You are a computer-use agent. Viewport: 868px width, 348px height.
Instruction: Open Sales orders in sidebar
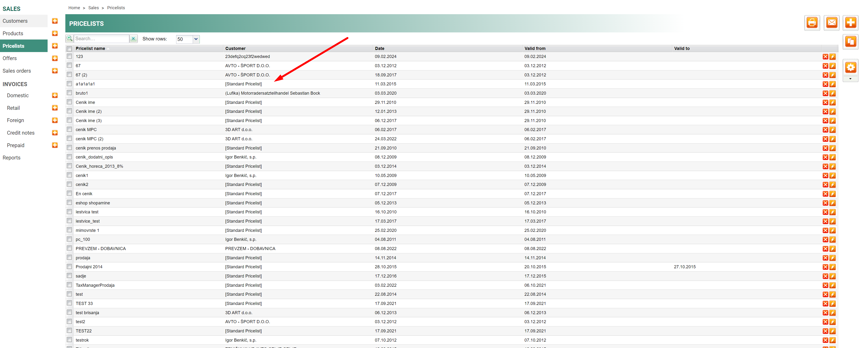point(17,71)
